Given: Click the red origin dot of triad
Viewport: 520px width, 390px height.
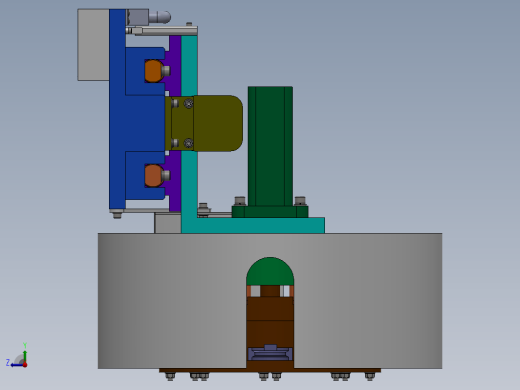Looking at the screenshot, I should coord(25,365).
